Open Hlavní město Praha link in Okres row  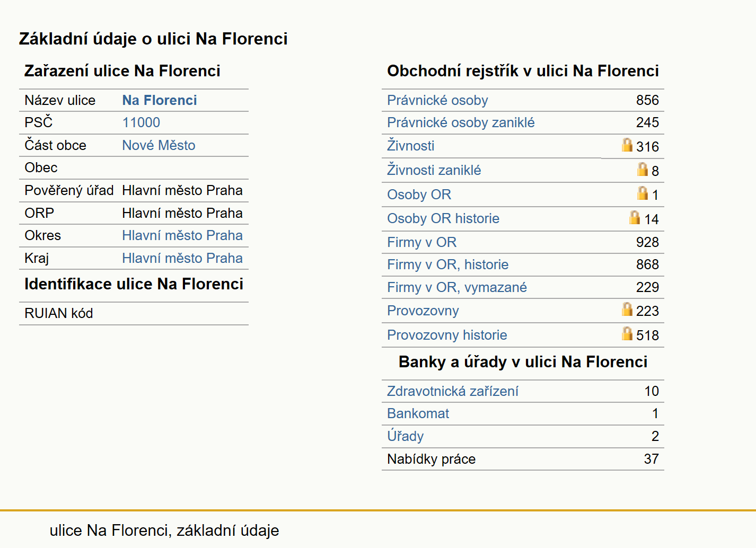[182, 235]
